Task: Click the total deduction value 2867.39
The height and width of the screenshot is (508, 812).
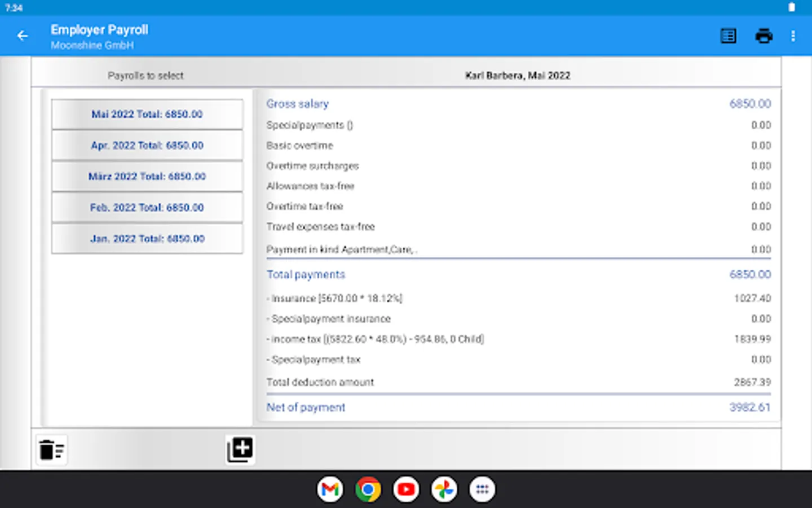Action: click(752, 382)
